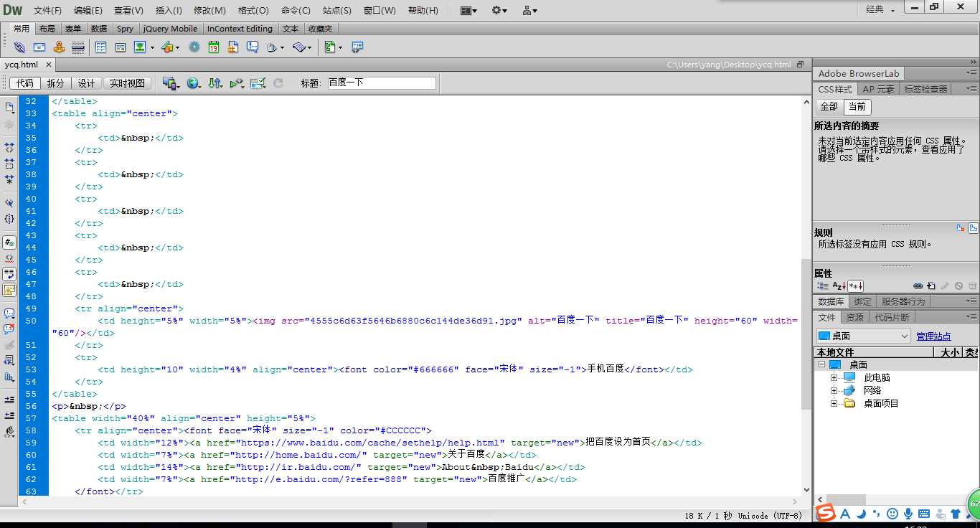Image resolution: width=980 pixels, height=528 pixels.
Task: Open the layout dropdown in menu bar
Action: coord(468,10)
